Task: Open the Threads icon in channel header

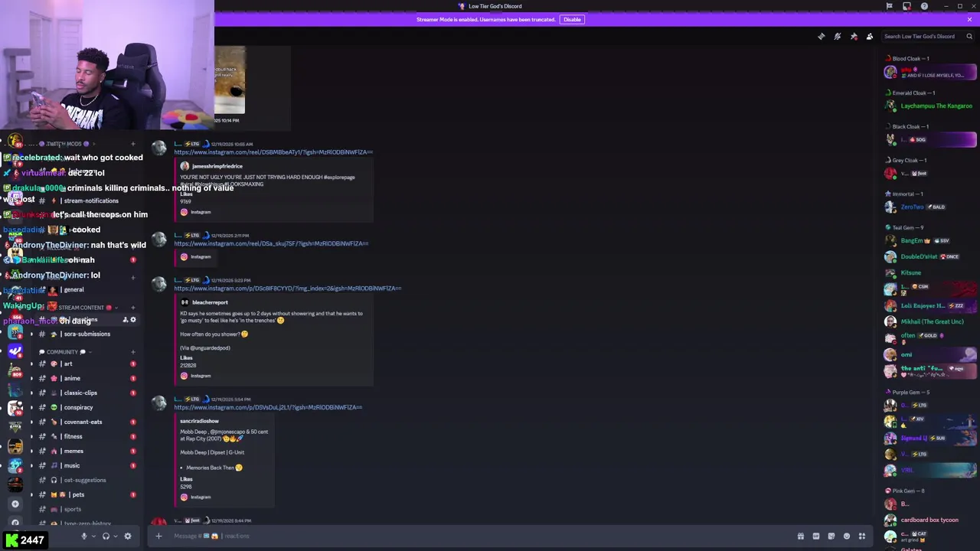Action: [x=822, y=36]
